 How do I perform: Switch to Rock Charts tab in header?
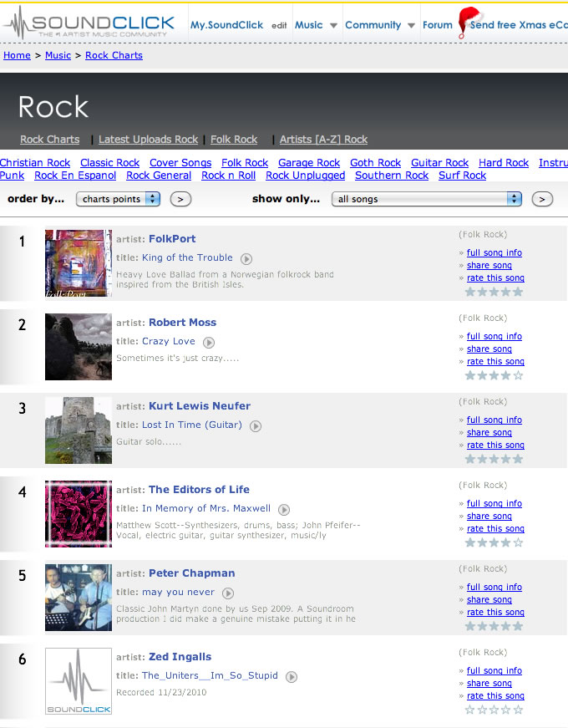click(x=49, y=140)
